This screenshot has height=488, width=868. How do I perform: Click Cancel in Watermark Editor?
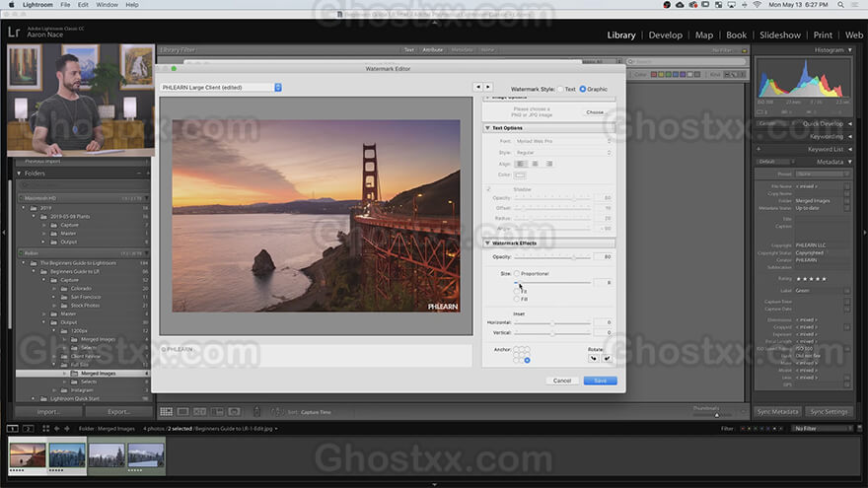(x=562, y=381)
